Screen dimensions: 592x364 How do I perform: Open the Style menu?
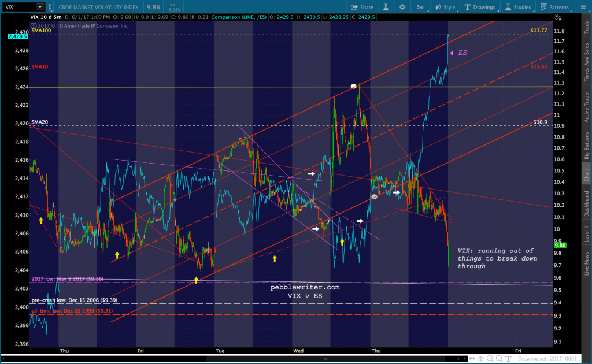coord(445,7)
